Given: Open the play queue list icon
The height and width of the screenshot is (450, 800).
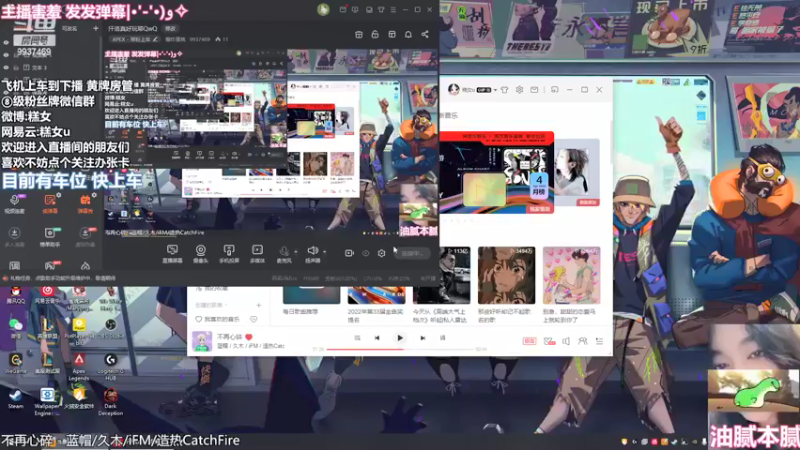Looking at the screenshot, I should [x=599, y=341].
